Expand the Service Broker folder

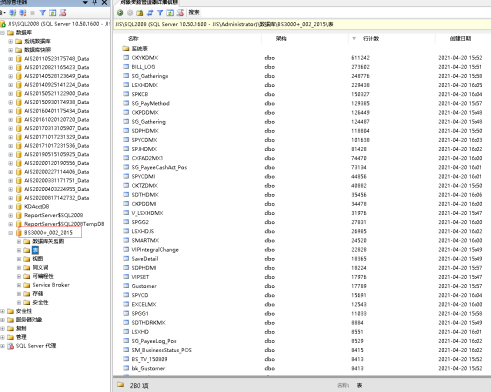19,285
